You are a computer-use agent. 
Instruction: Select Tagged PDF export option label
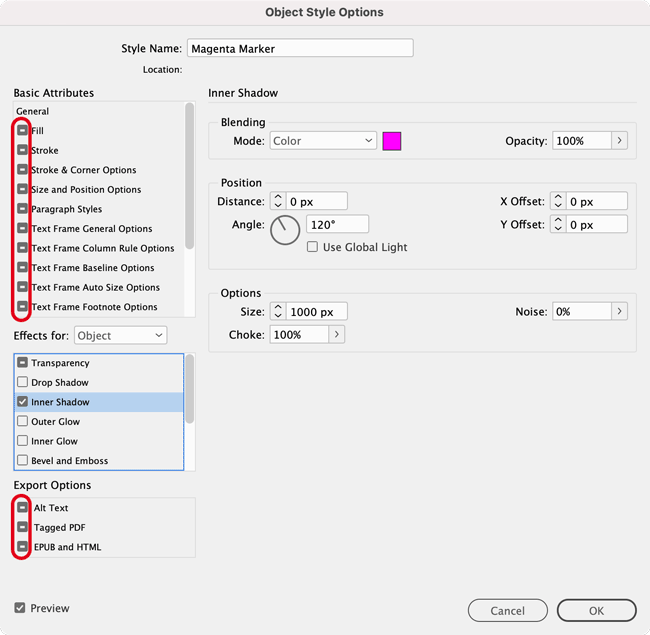pos(60,527)
